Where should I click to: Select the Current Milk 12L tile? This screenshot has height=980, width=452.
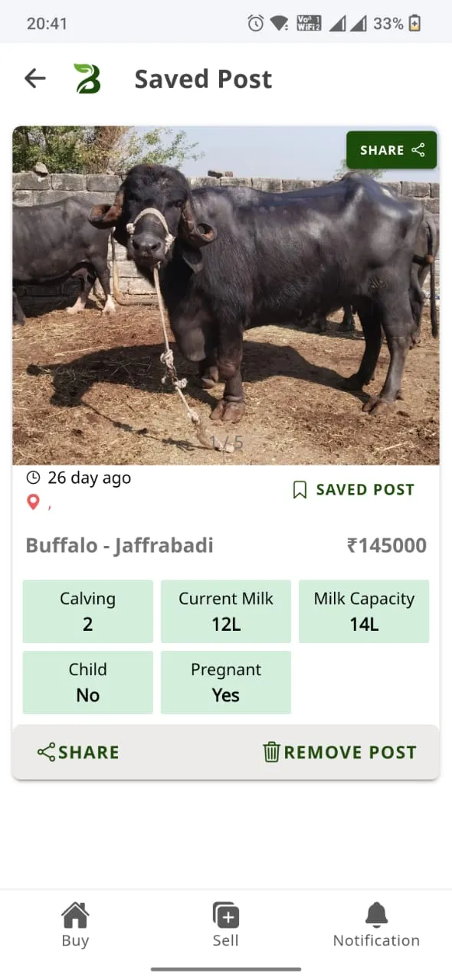click(x=226, y=611)
